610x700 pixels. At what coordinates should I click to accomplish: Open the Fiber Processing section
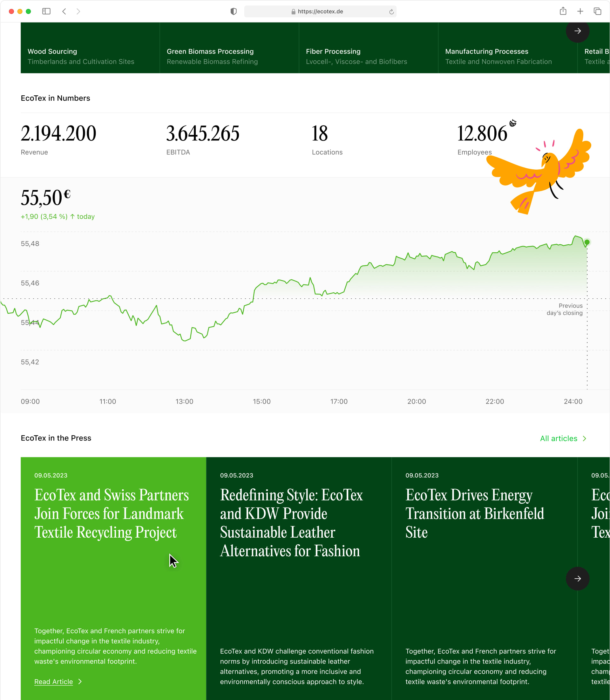369,48
